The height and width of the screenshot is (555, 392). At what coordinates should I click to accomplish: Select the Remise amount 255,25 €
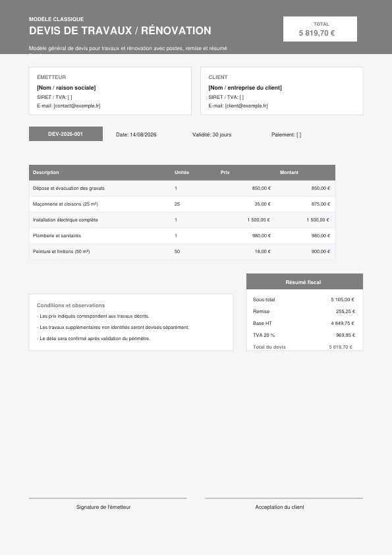pos(345,312)
